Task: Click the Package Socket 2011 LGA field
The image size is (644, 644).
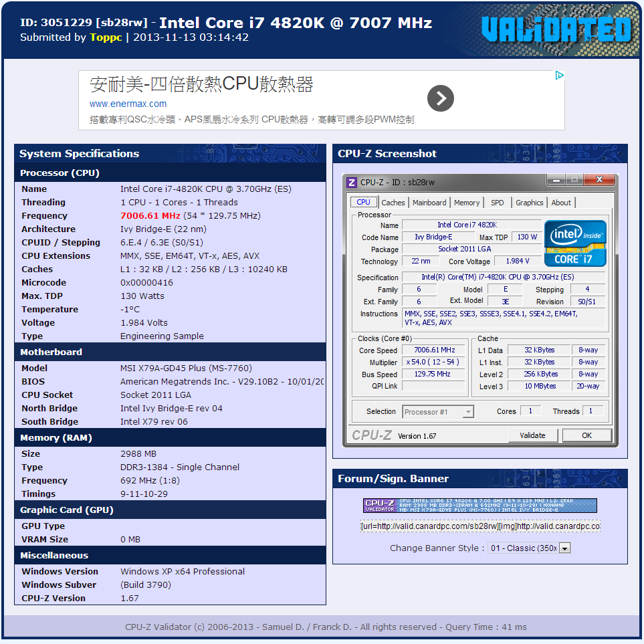Action: coord(471,249)
